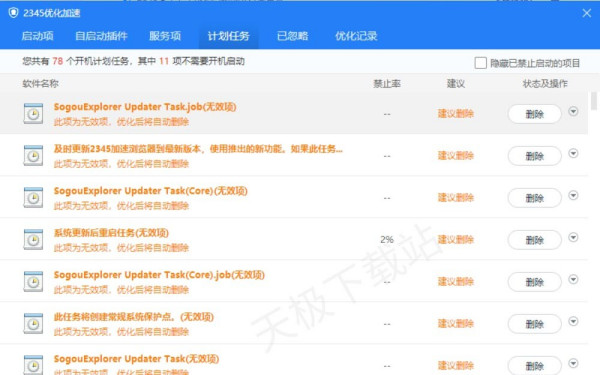Click the clock icon for SogouExplorer Updater Task.job
This screenshot has height=375, width=600.
pyautogui.click(x=33, y=113)
